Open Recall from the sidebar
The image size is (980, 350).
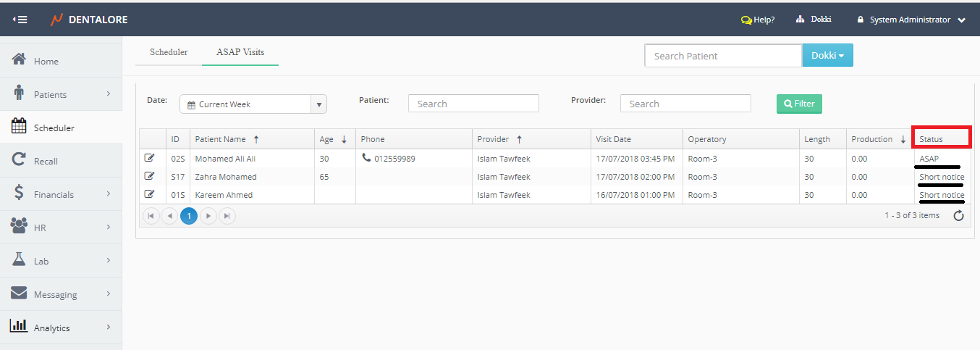tap(45, 161)
